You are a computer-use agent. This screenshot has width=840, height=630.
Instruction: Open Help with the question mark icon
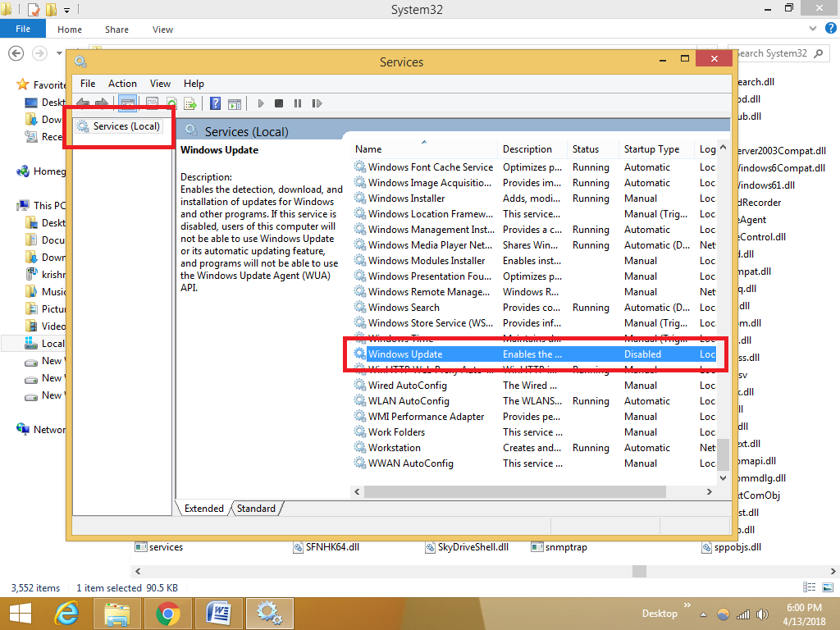[x=215, y=103]
